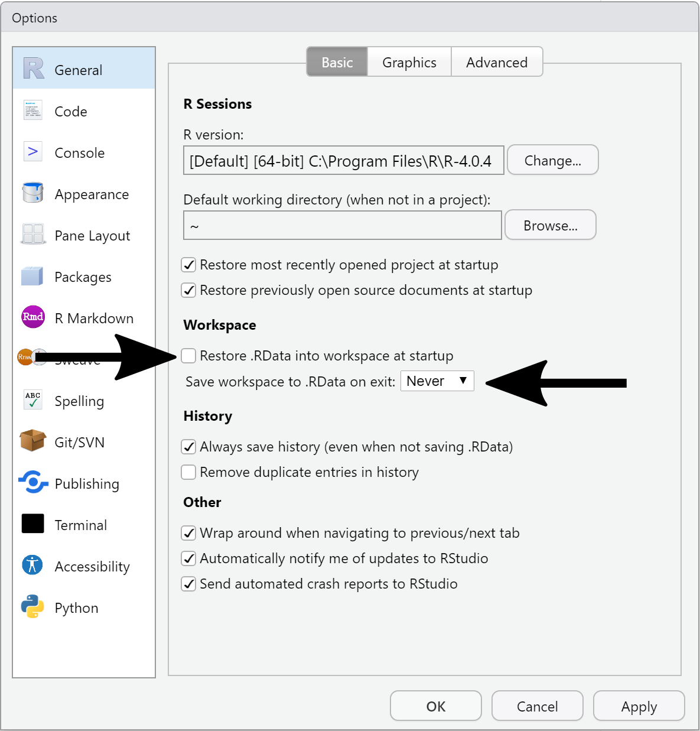Viewport: 700px width, 731px height.
Task: Disable Send automated crash reports checkbox
Action: coord(188,584)
